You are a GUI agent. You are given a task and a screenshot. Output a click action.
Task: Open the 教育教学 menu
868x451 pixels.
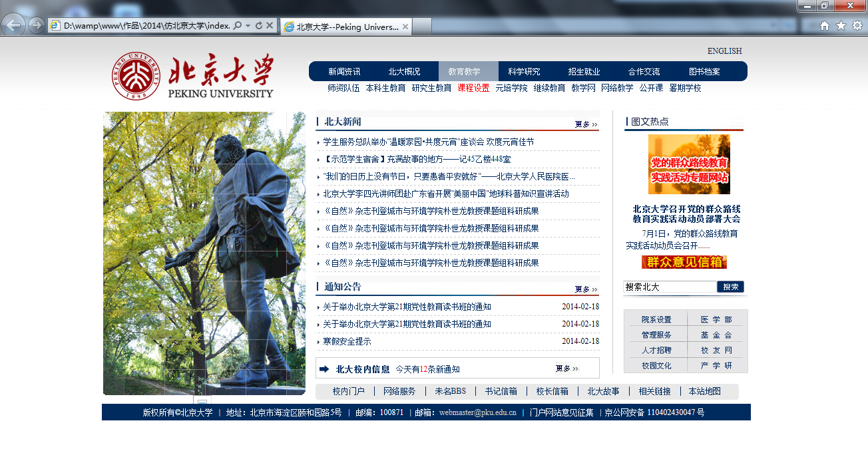tap(468, 72)
